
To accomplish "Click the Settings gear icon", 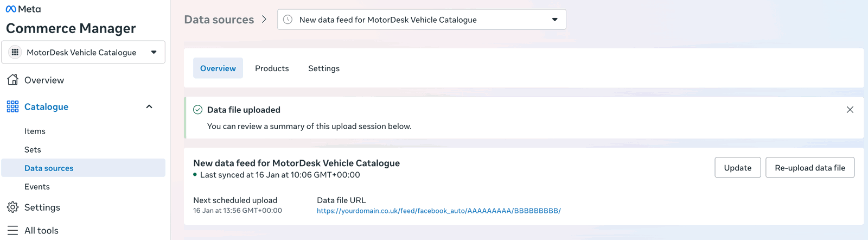I will coord(13,207).
